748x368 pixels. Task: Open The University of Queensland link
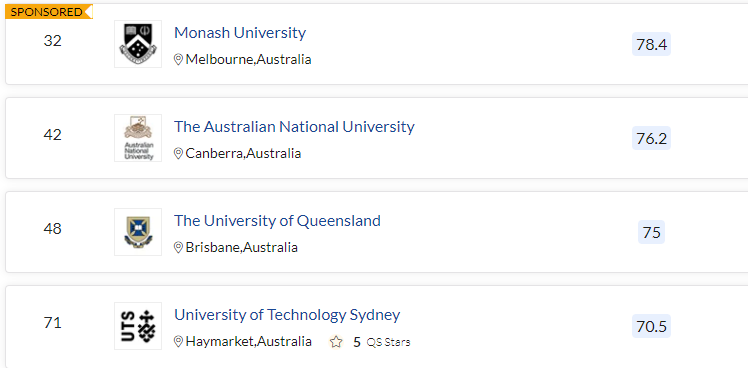coord(277,221)
